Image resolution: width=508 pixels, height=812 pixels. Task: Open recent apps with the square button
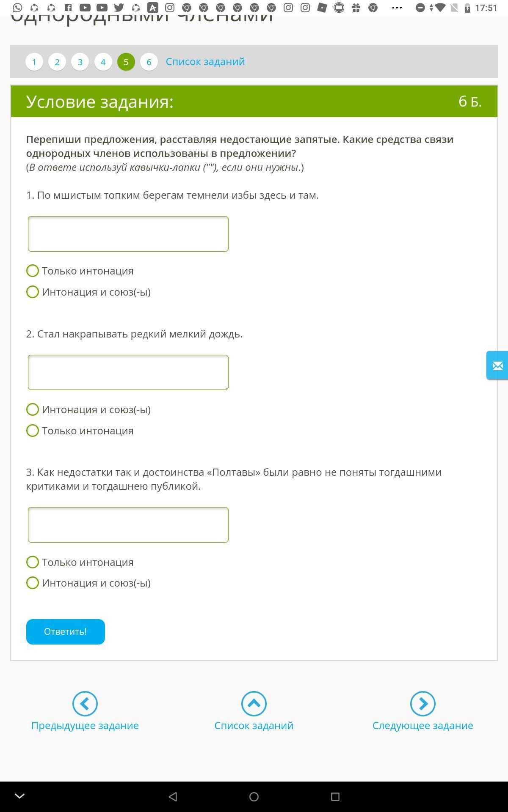(x=335, y=797)
